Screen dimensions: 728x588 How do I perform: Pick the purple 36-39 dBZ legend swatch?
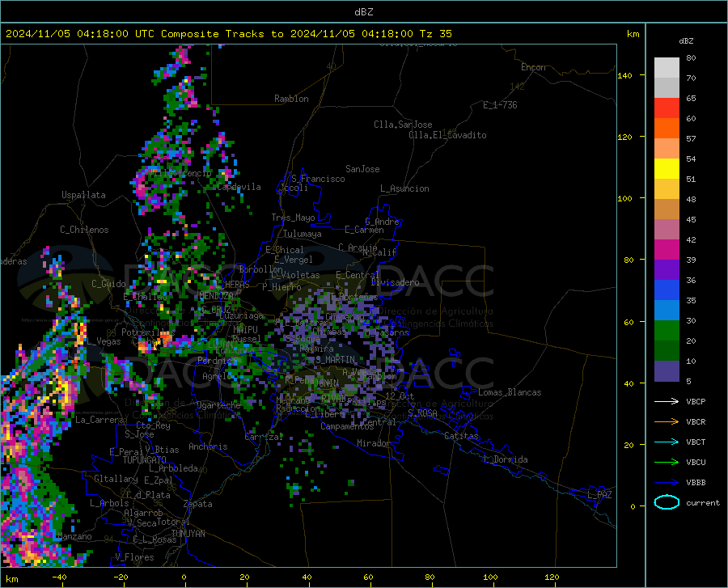pyautogui.click(x=667, y=270)
